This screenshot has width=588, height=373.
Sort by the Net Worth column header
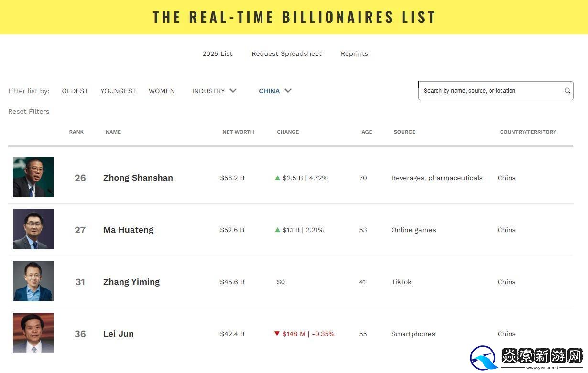click(238, 132)
